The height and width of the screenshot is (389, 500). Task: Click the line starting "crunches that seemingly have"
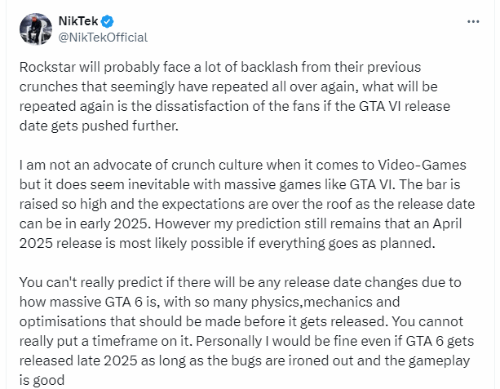pyautogui.click(x=228, y=87)
